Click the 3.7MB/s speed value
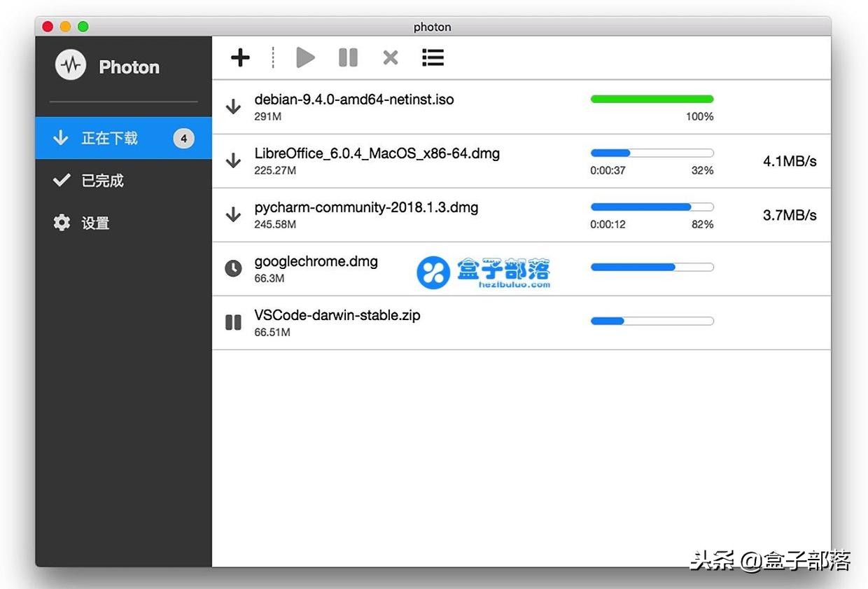The image size is (868, 589). pyautogui.click(x=790, y=215)
